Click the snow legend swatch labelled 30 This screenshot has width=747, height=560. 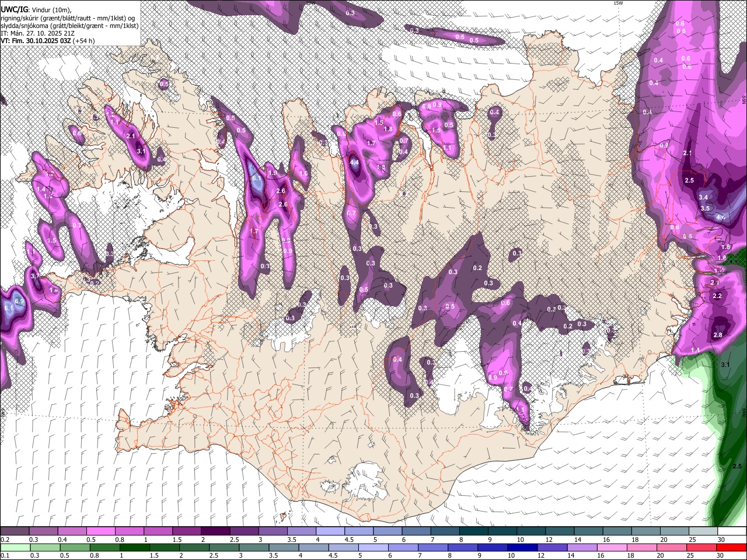(731, 531)
